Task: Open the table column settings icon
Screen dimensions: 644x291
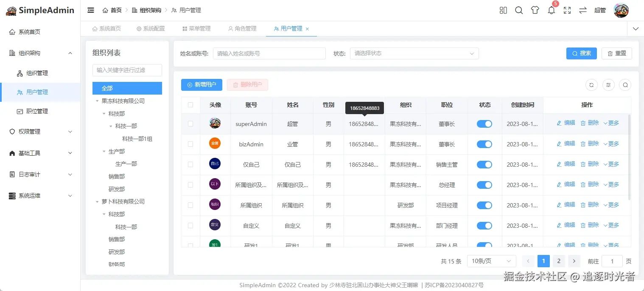Action: (x=608, y=85)
